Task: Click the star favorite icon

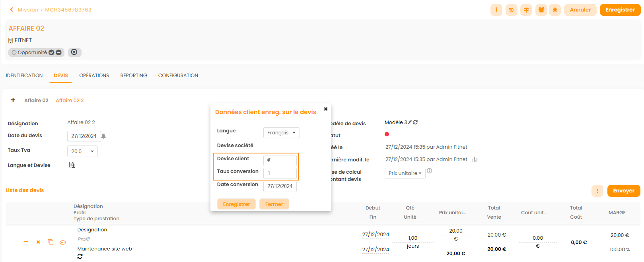Action: click(555, 10)
